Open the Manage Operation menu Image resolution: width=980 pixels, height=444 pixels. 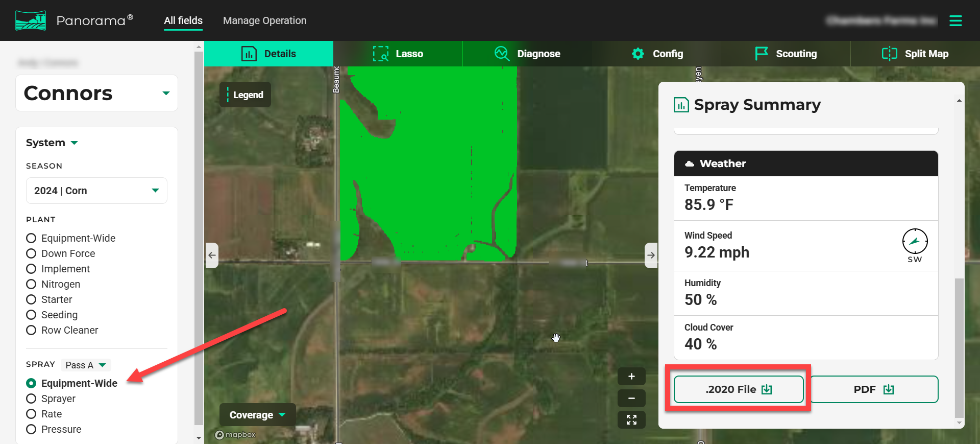264,20
